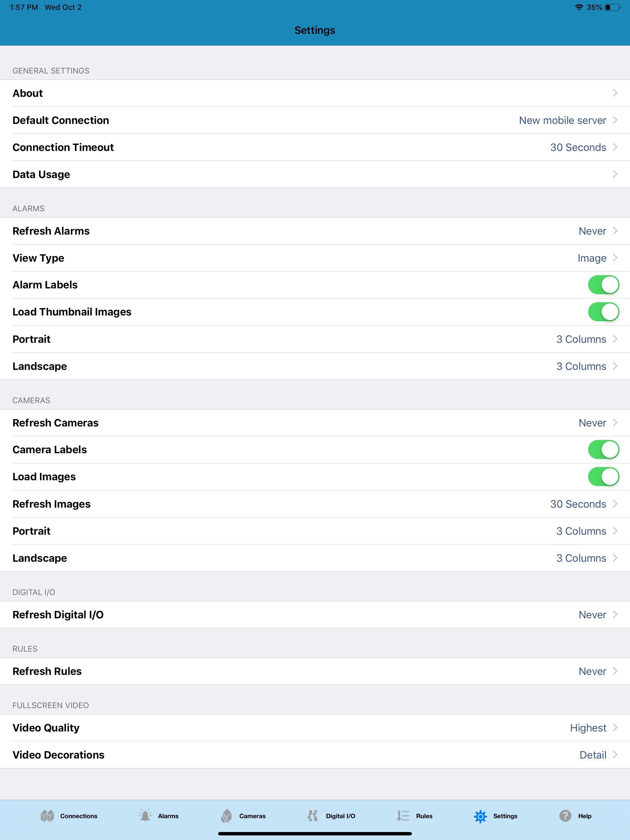Tap the Cameras icon in bottom bar

coord(226,816)
